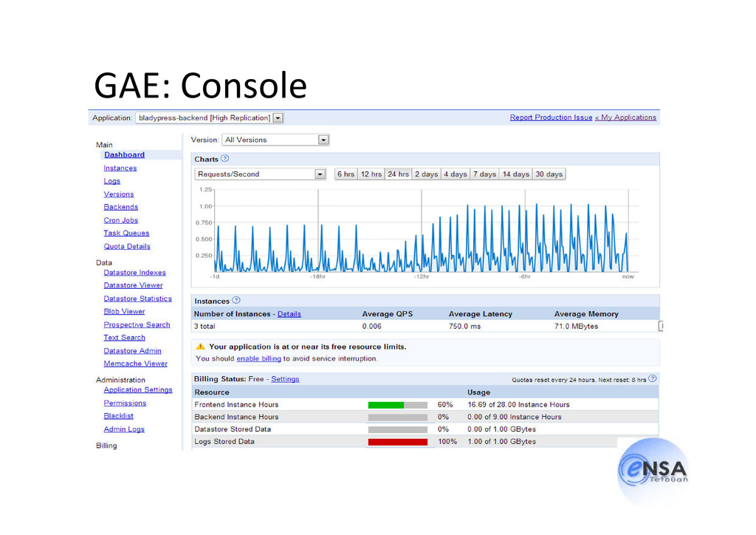Open the Versions link
The image size is (756, 535).
[x=119, y=194]
